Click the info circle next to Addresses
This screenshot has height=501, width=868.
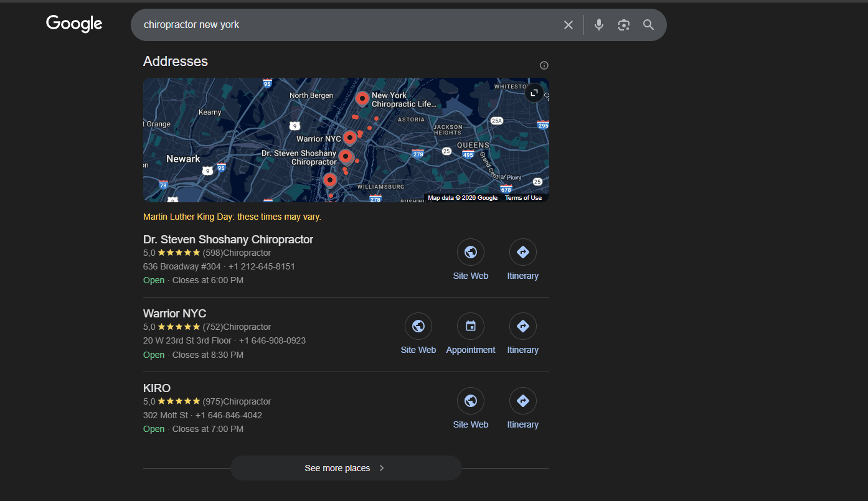click(544, 65)
